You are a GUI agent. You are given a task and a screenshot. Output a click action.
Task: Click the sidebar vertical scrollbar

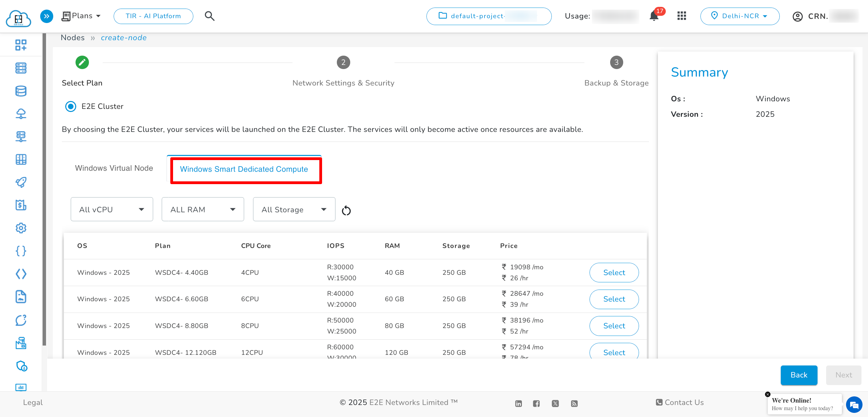coord(44,189)
